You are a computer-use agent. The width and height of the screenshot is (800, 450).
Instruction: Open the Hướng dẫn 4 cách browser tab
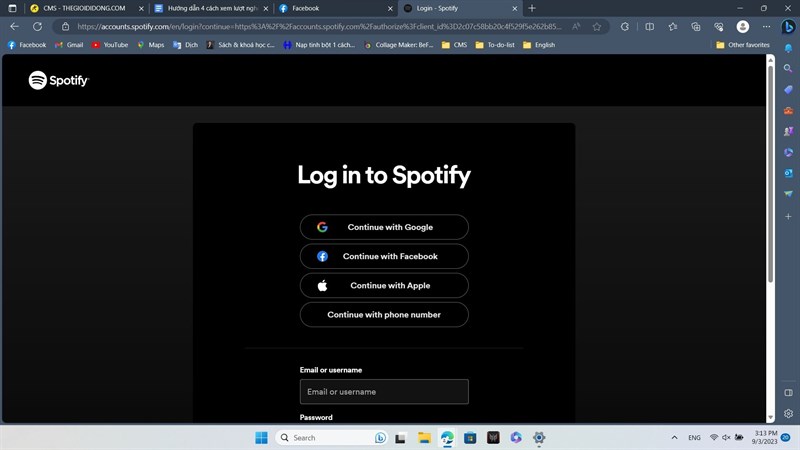coord(212,8)
